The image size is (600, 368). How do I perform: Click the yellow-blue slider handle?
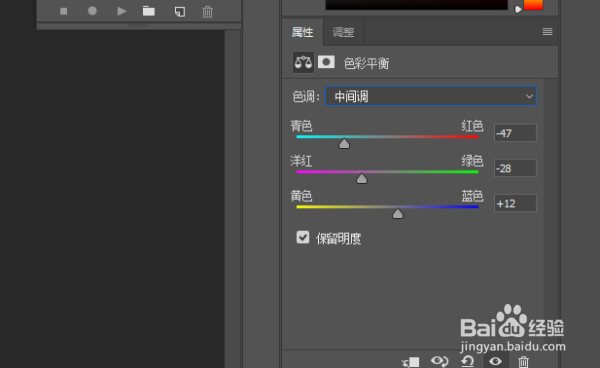398,213
